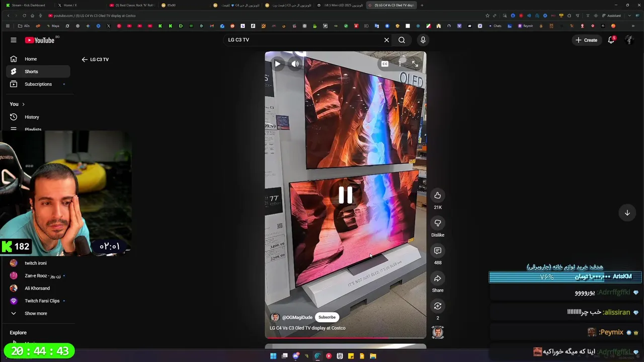Open the Ali Khorsand subscription
This screenshot has width=644, height=362.
pyautogui.click(x=38, y=288)
